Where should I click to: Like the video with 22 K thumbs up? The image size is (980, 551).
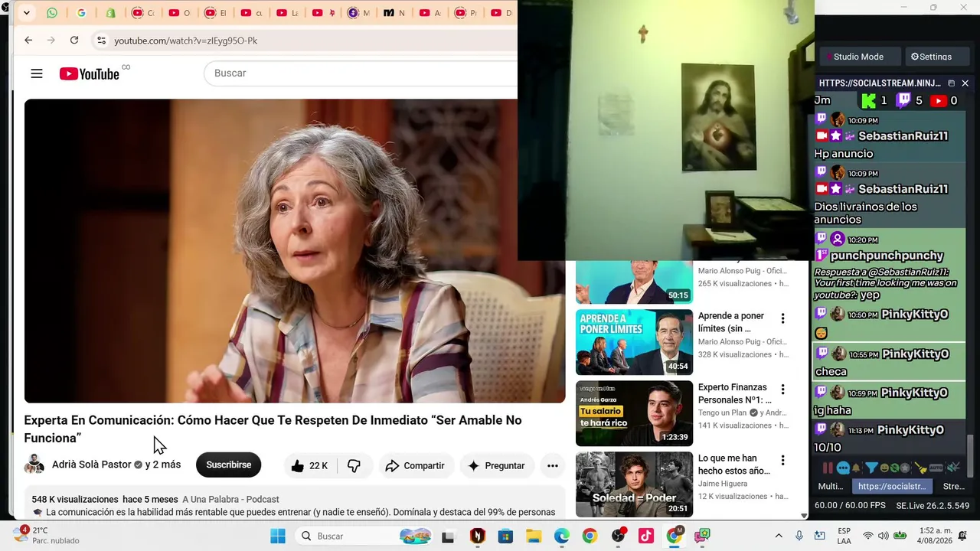pyautogui.click(x=309, y=465)
